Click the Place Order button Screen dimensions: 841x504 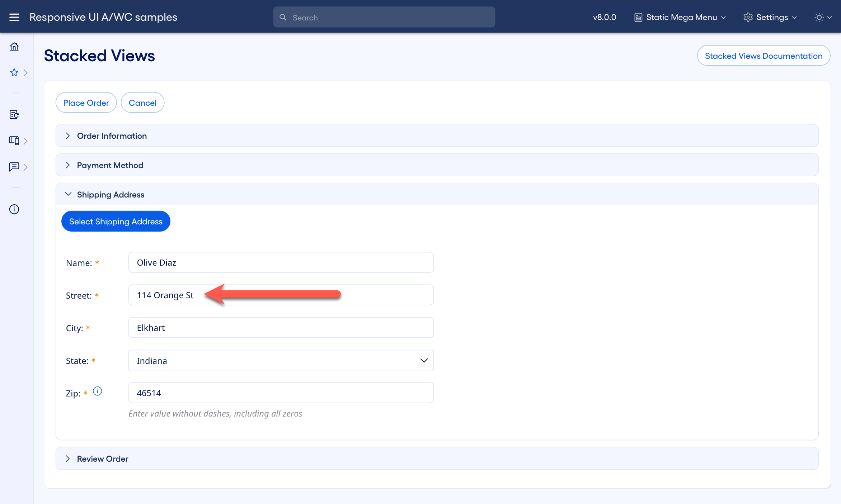click(x=86, y=103)
